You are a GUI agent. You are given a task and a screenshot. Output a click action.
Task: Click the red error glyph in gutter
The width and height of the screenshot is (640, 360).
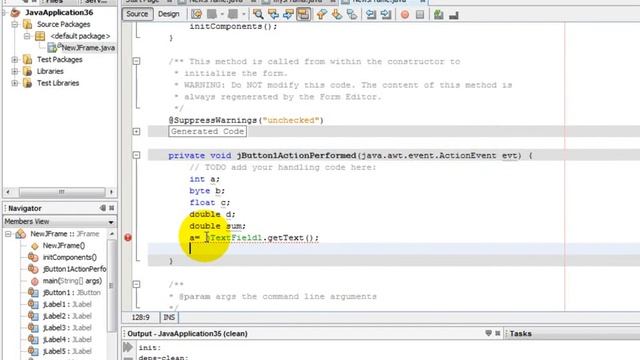pyautogui.click(x=128, y=237)
